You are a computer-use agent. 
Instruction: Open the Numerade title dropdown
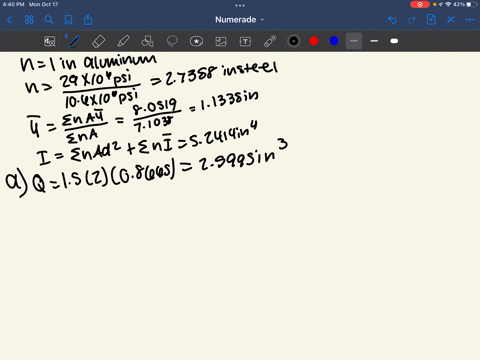[x=239, y=20]
